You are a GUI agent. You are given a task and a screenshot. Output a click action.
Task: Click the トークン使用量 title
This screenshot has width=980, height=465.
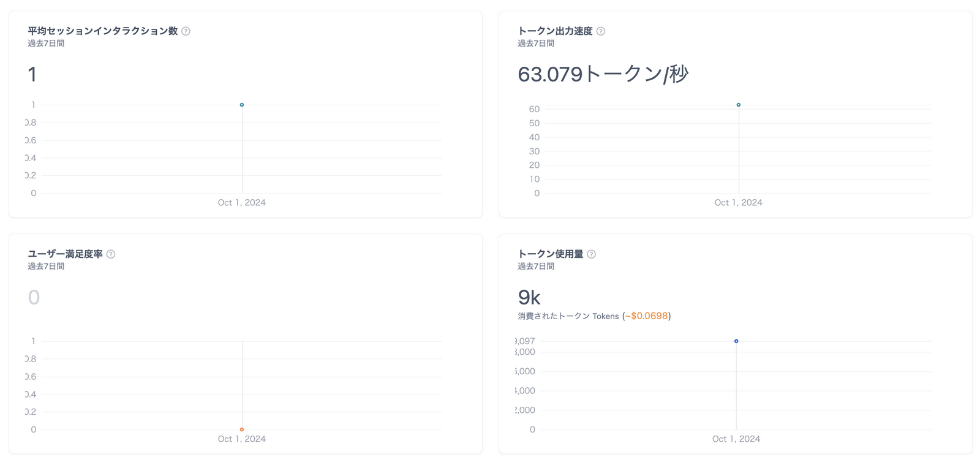click(x=551, y=254)
